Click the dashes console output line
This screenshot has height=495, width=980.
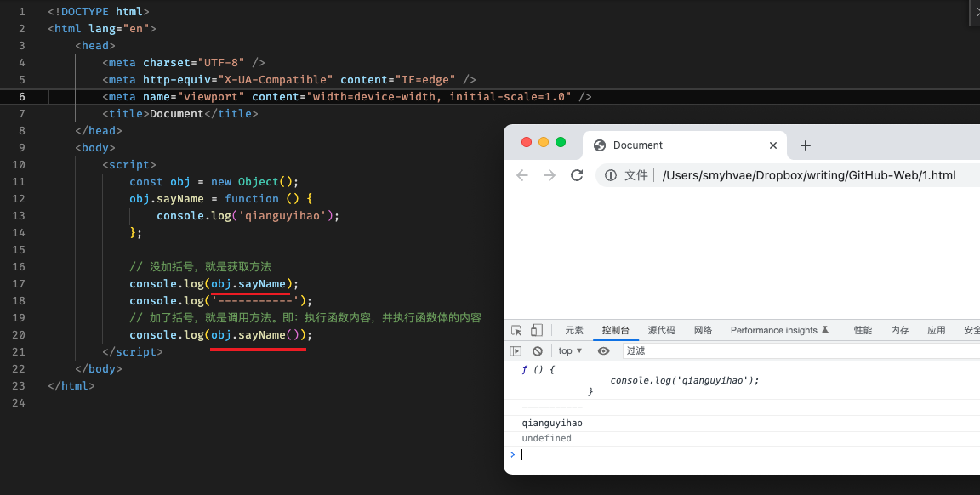[x=552, y=407]
